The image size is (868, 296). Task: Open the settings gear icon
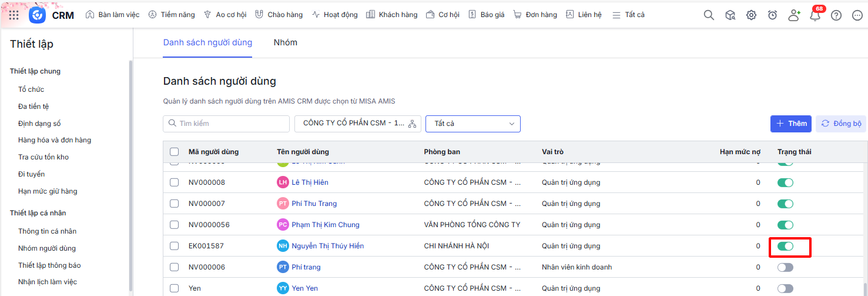pos(751,15)
